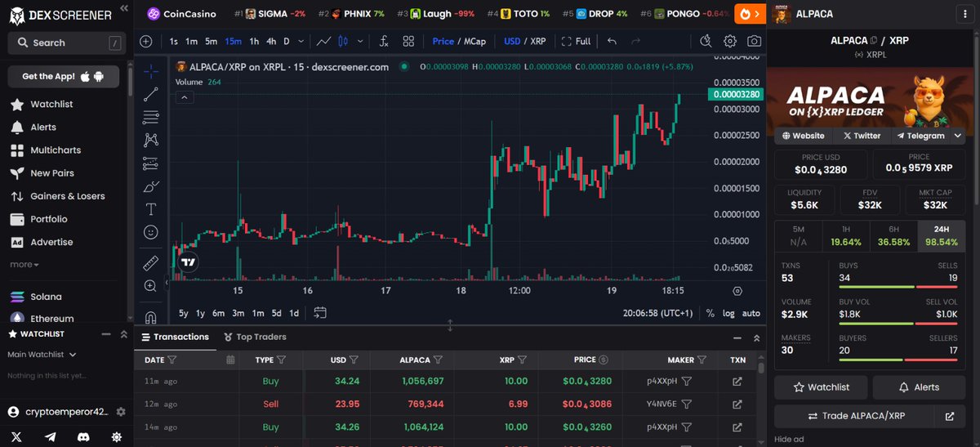Expand the social links chevron
980x447 pixels.
click(959, 136)
